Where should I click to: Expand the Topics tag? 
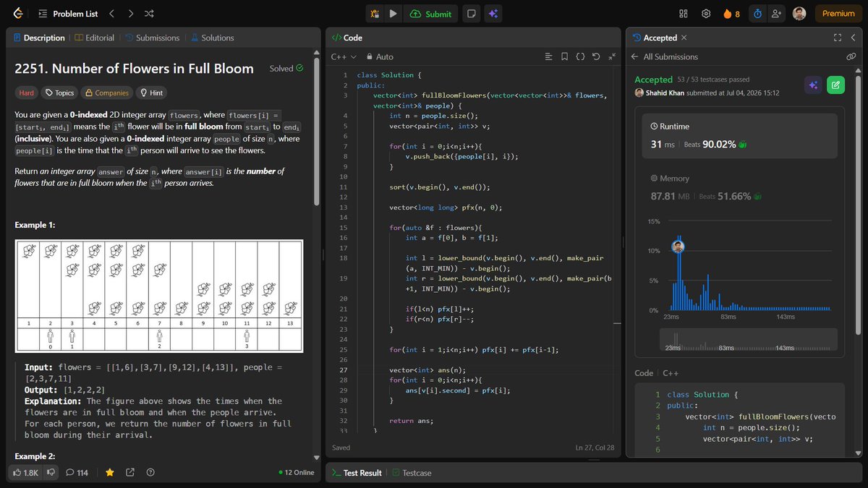(59, 93)
